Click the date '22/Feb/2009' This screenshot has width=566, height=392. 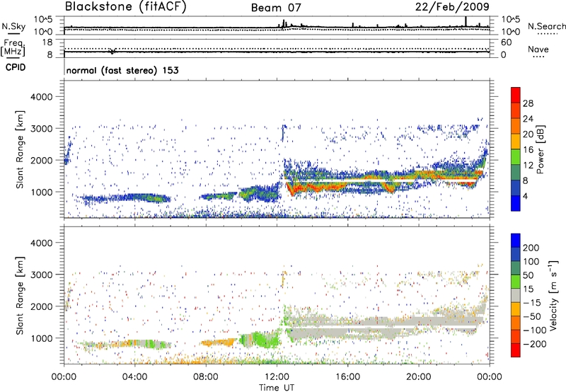tap(452, 7)
